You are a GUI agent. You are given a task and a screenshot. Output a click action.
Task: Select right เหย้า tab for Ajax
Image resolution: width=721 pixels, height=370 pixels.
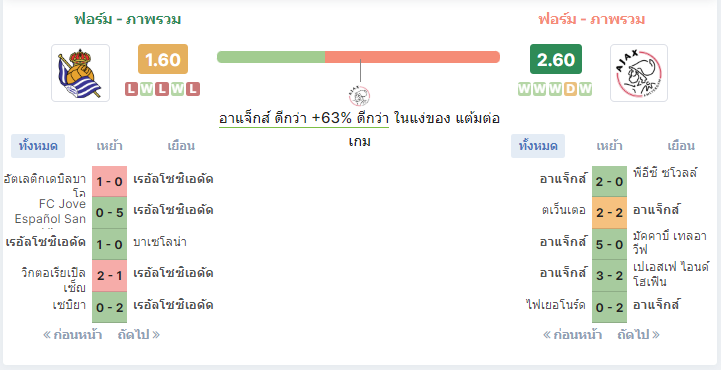[609, 146]
